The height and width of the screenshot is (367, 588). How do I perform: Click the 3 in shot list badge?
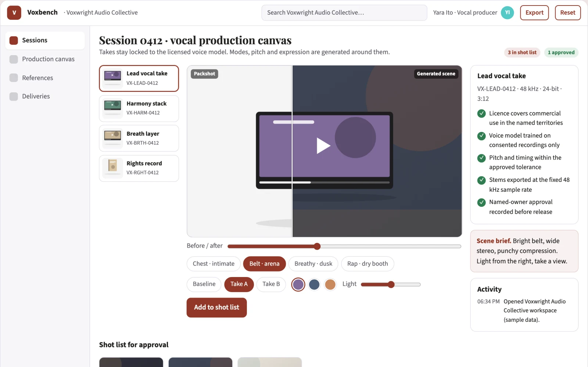[x=522, y=53]
